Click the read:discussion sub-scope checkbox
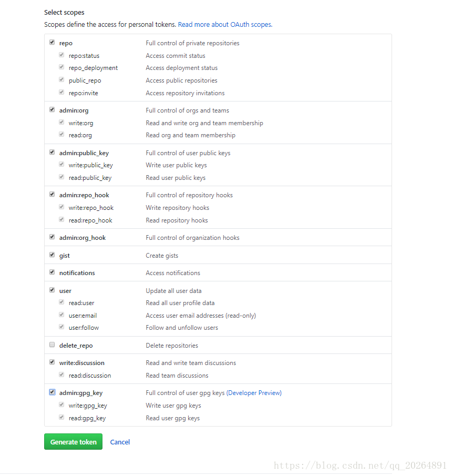This screenshot has height=476, width=453. [x=61, y=374]
